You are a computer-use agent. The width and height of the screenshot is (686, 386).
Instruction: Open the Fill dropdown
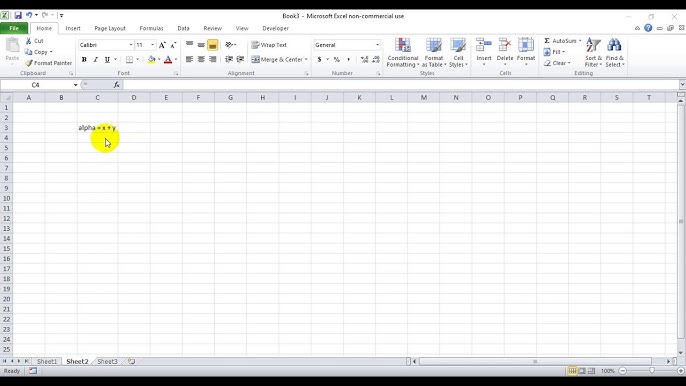point(554,52)
